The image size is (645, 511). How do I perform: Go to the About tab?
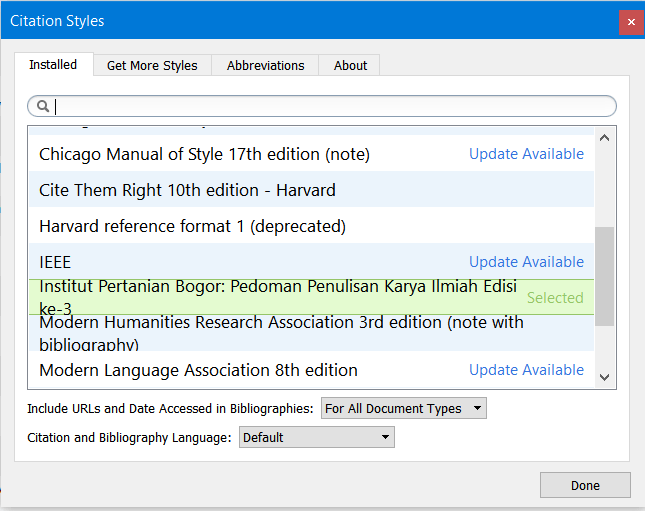click(x=350, y=66)
